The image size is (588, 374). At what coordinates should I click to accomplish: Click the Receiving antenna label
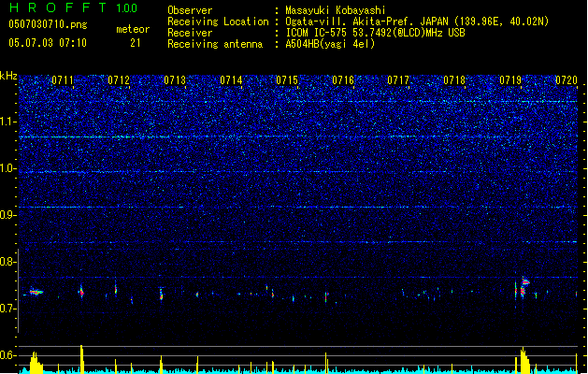coord(215,44)
